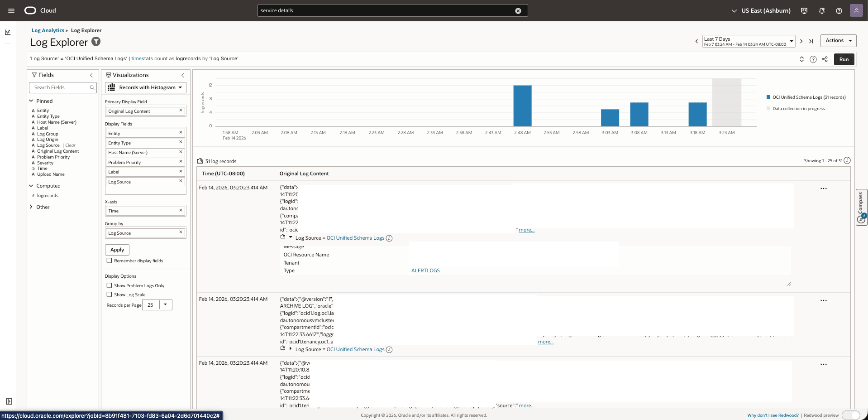The width and height of the screenshot is (868, 420).
Task: Click the 2:48 AM histogram bar
Action: [x=522, y=106]
